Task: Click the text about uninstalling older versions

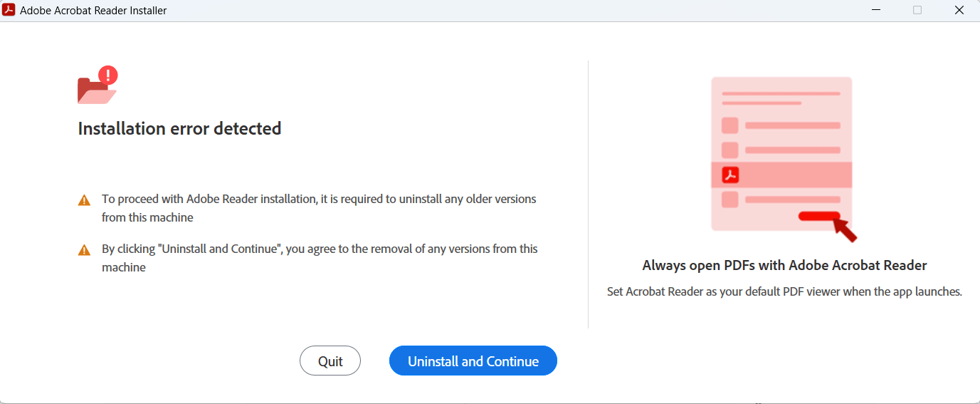Action: (319, 208)
